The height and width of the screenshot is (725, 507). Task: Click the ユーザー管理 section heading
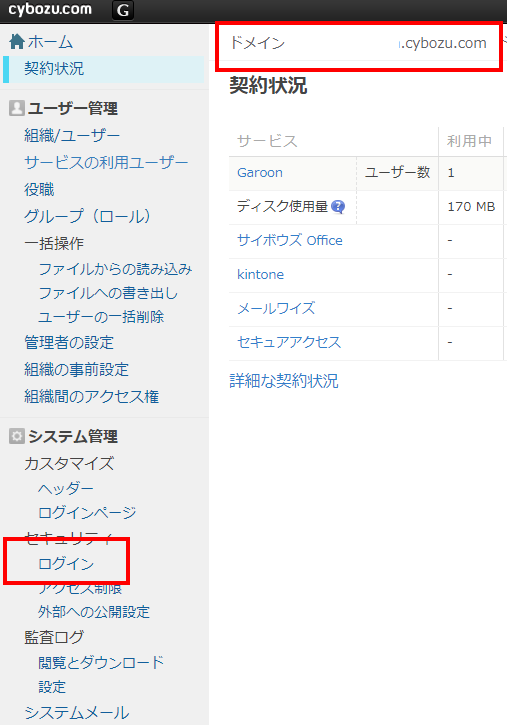coord(73,109)
